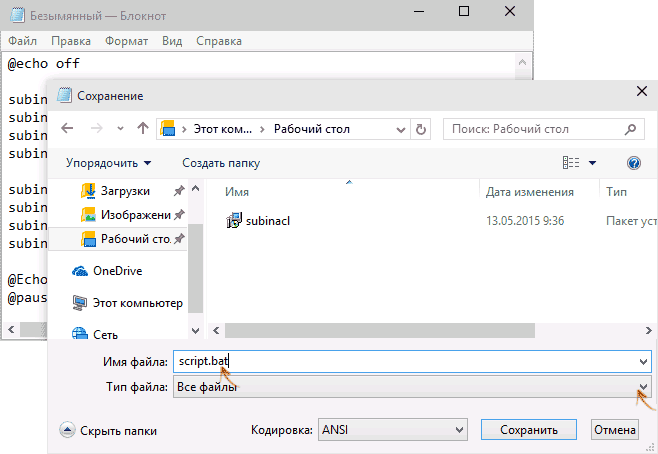Open the dialog help icon
The width and height of the screenshot is (658, 454).
(x=634, y=163)
